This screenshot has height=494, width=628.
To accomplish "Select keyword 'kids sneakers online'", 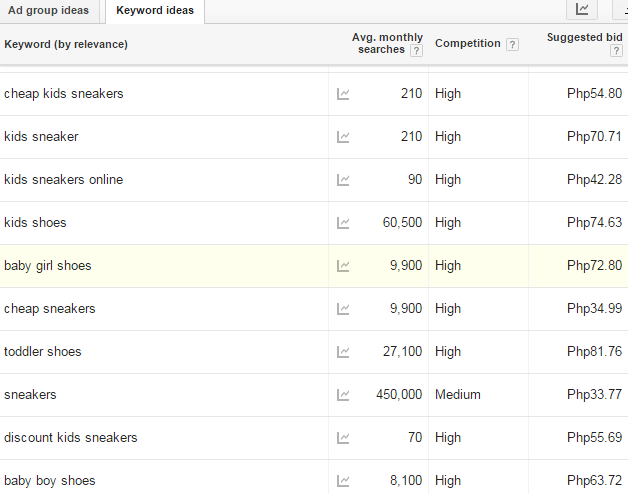I will pos(64,179).
